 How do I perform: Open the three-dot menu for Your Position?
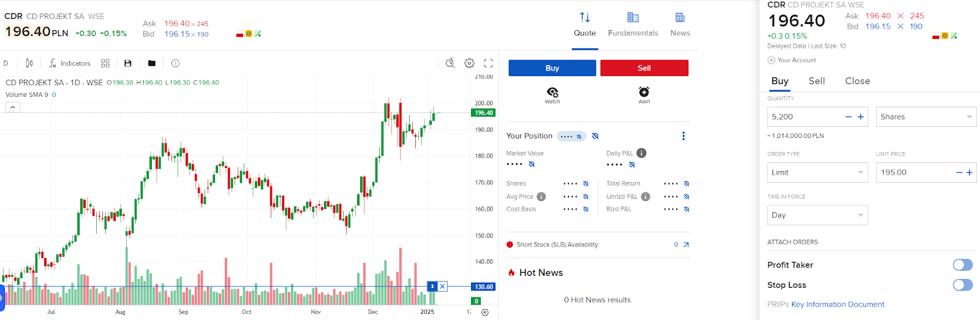(684, 136)
